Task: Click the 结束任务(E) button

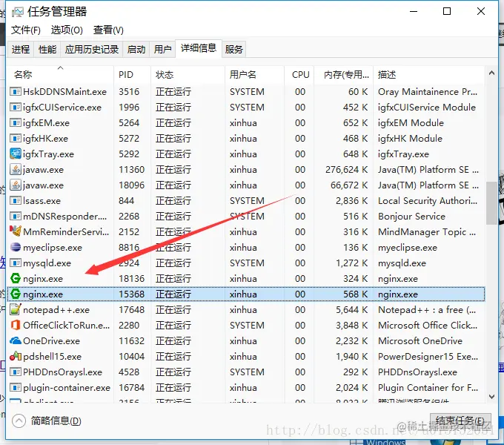Action: 460,421
